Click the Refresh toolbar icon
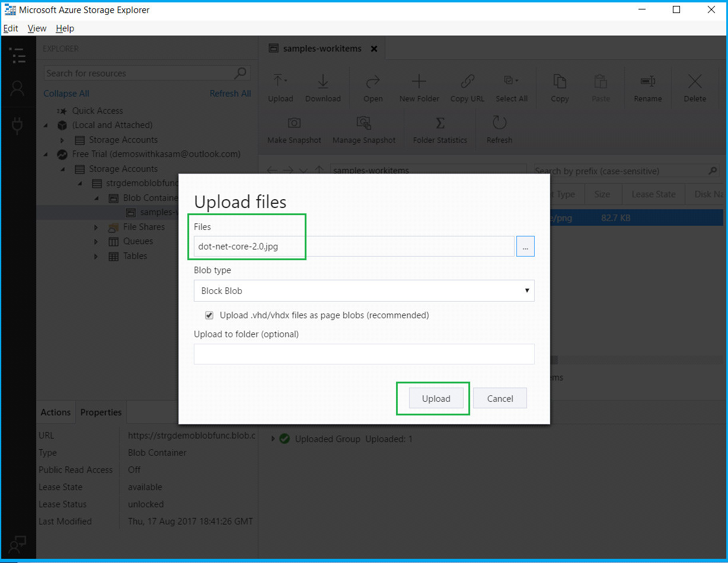The image size is (728, 563). (499, 123)
